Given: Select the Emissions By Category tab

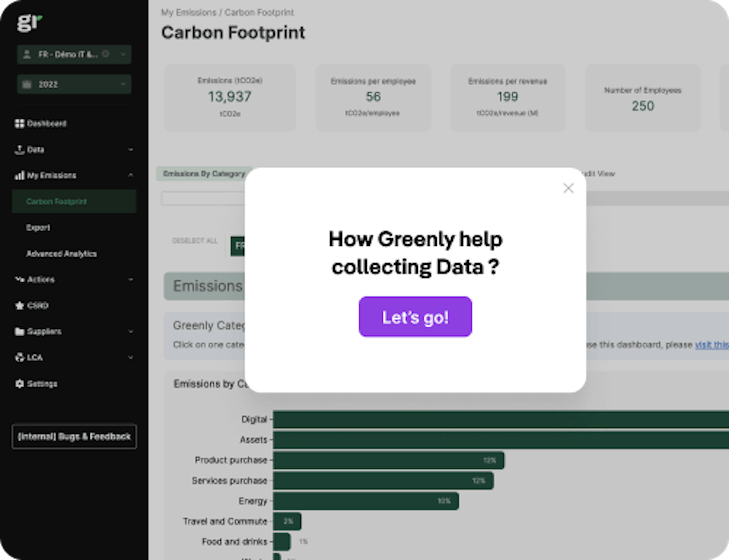Looking at the screenshot, I should 204,174.
